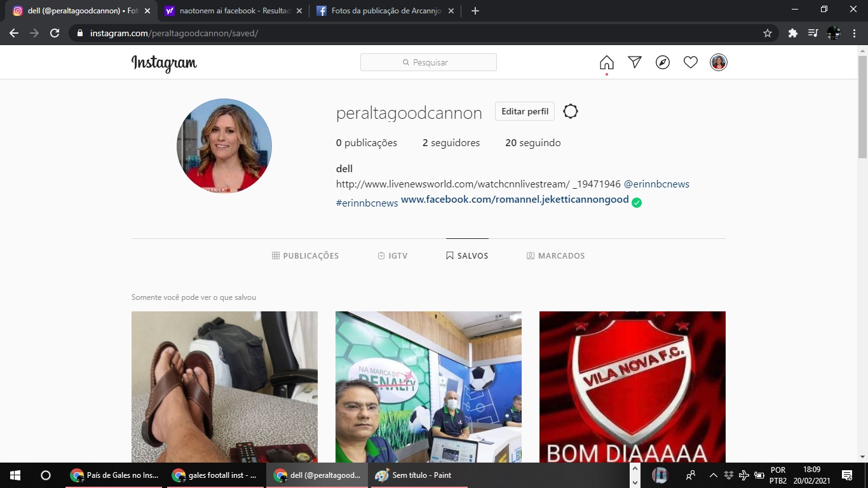Show hidden system tray icons
The height and width of the screenshot is (488, 868).
pos(713,475)
